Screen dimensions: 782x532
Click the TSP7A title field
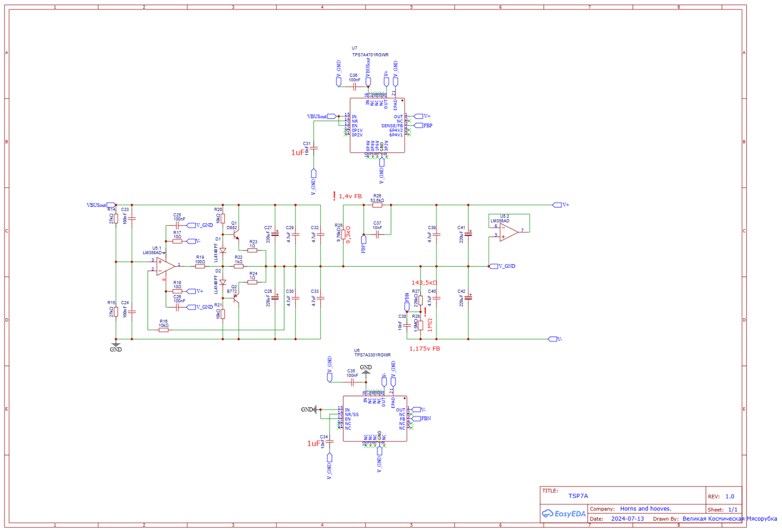click(x=578, y=496)
